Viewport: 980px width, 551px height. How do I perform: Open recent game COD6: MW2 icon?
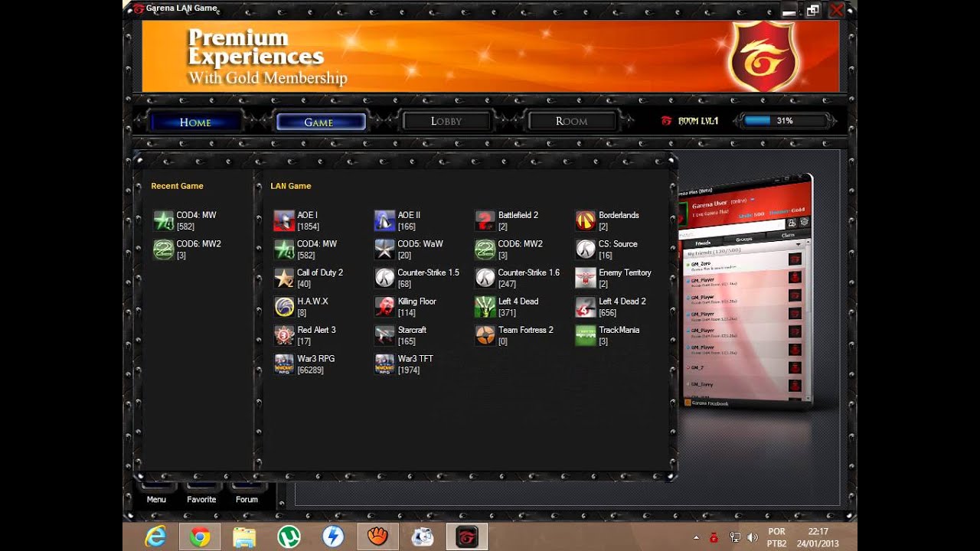point(164,249)
